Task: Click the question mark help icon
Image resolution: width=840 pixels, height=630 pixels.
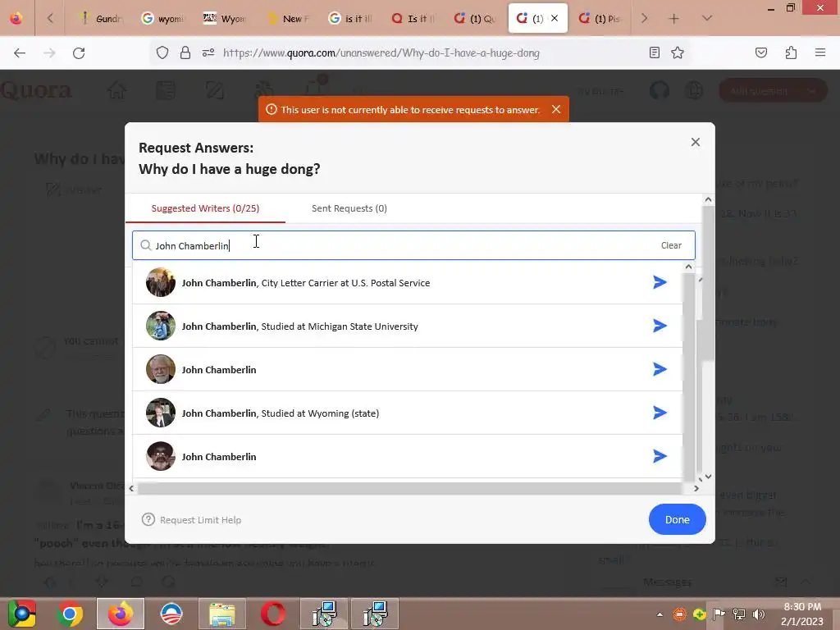Action: click(148, 519)
